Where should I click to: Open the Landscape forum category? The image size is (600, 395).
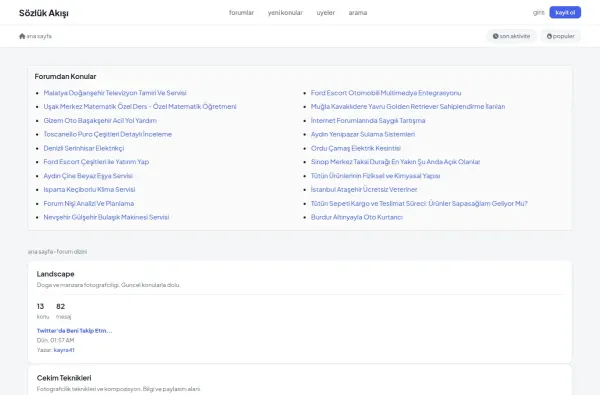point(55,274)
